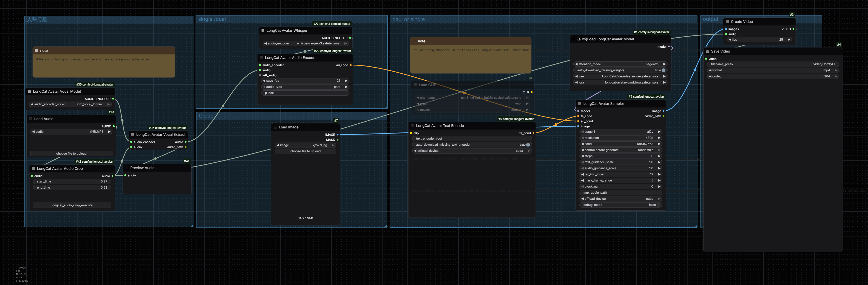Toggle auto_download_missing_text_encoder switch
This screenshot has height=285, width=868.
click(x=528, y=145)
